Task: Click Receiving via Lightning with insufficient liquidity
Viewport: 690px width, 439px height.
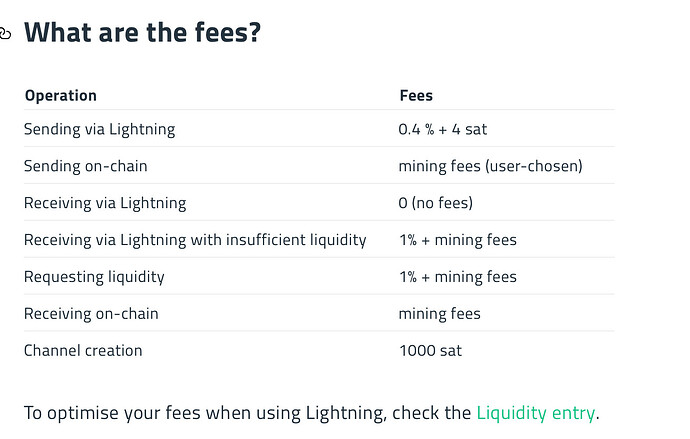Action: [x=195, y=240]
